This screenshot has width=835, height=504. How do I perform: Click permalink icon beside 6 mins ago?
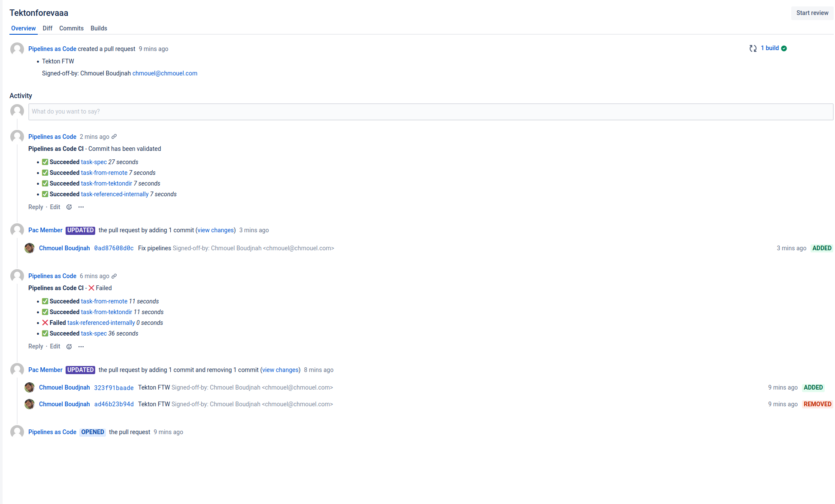(114, 276)
